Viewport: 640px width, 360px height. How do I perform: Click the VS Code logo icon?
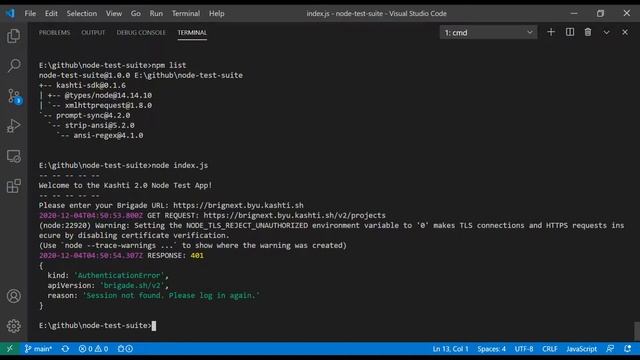click(x=10, y=13)
